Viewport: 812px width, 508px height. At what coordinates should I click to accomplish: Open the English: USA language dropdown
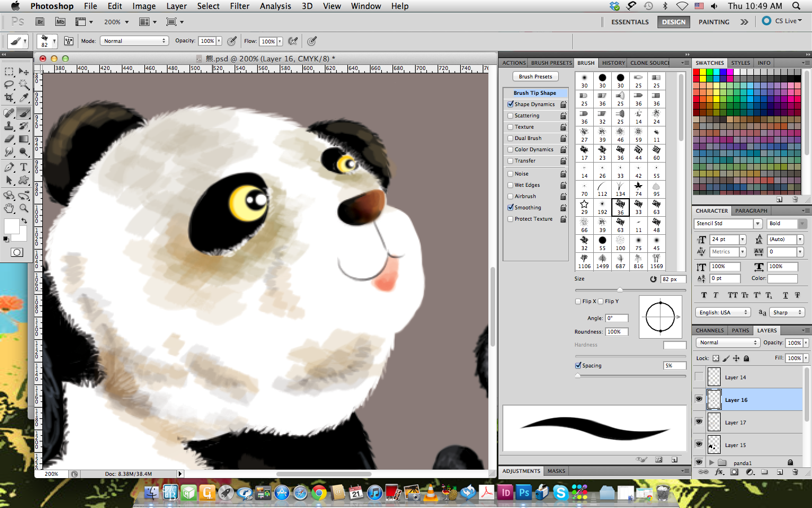coord(723,312)
